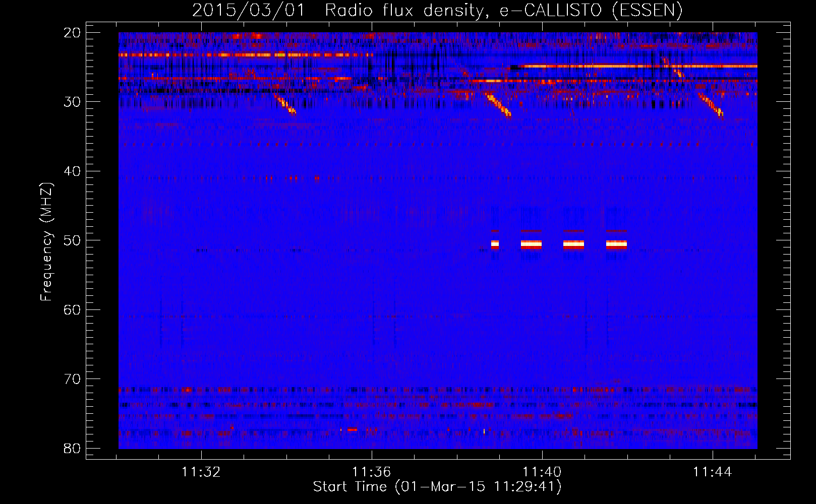This screenshot has height=504, width=816.
Task: Click the second bright burst at 50 MHz
Action: point(531,244)
